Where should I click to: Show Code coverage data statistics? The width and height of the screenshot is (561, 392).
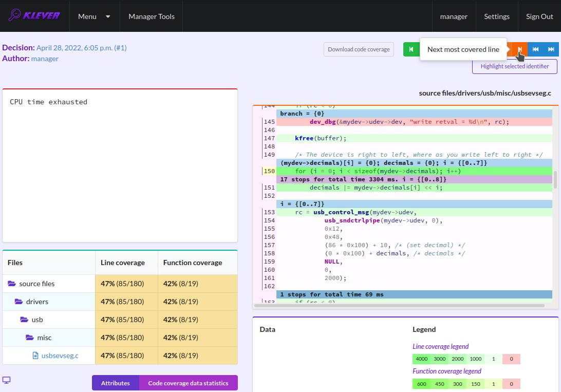click(x=188, y=383)
